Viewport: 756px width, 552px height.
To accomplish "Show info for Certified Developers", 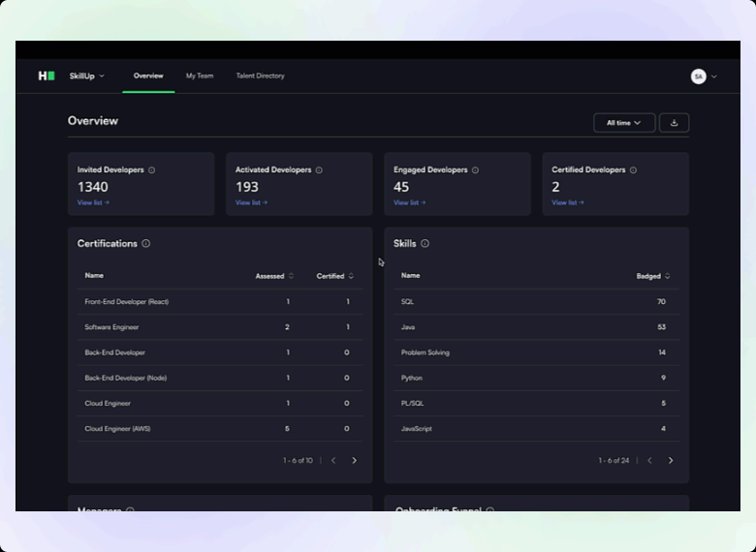I will tap(633, 170).
